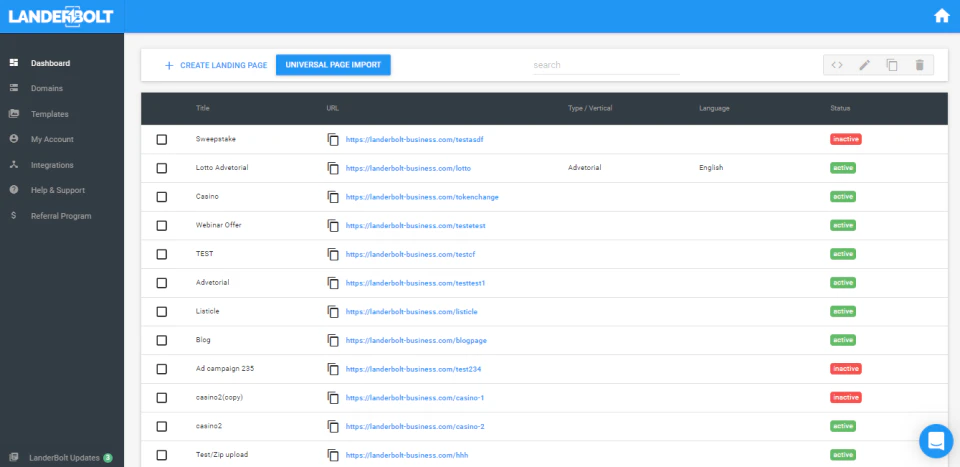This screenshot has width=960, height=467.
Task: Click the LanderBolt logo
Action: tap(61, 17)
